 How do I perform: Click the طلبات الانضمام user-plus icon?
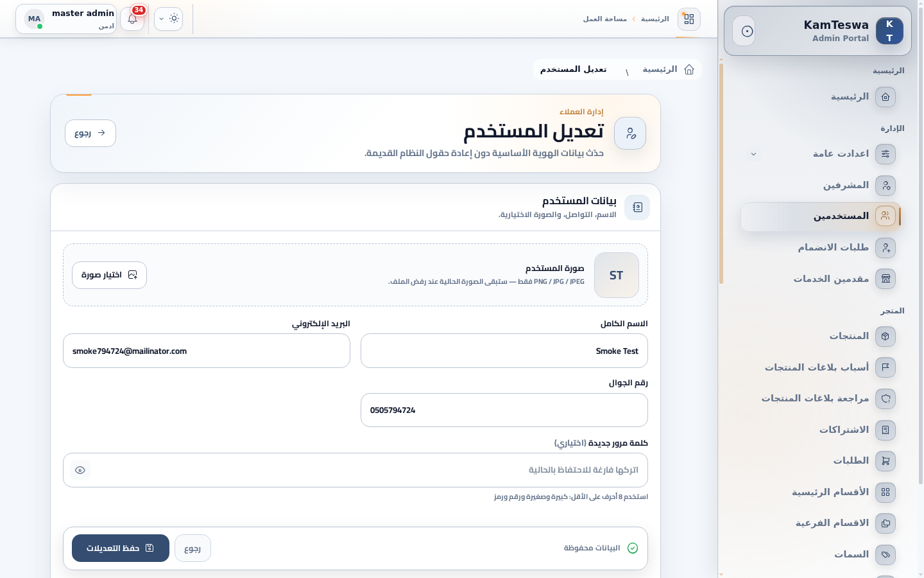(886, 248)
